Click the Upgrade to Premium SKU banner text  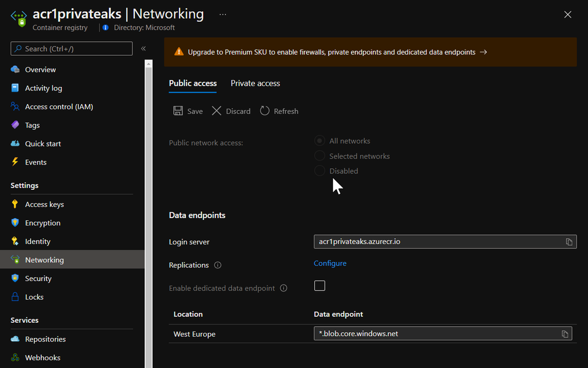click(x=331, y=52)
